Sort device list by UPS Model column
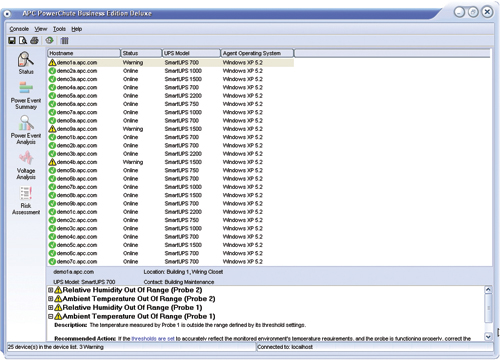Image resolution: width=500 pixels, height=360 pixels. pyautogui.click(x=191, y=53)
